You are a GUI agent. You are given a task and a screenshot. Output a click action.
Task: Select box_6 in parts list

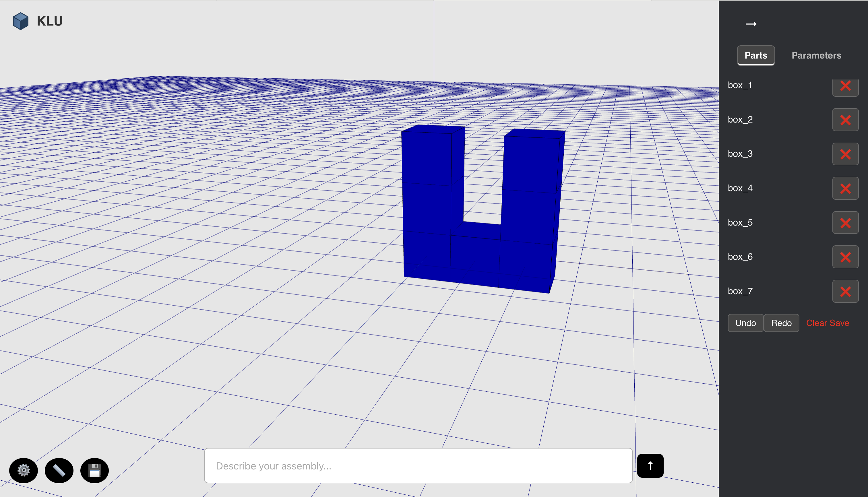coord(740,257)
